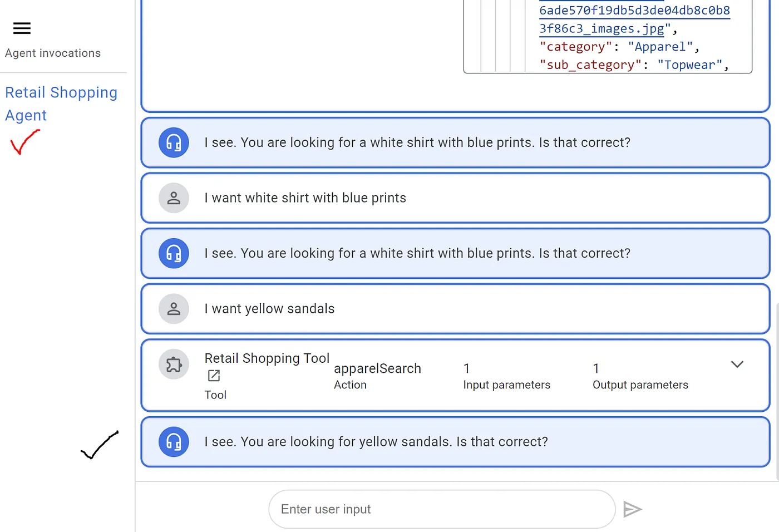Click the Retail Shopping Tool name
779x532 pixels.
267,358
